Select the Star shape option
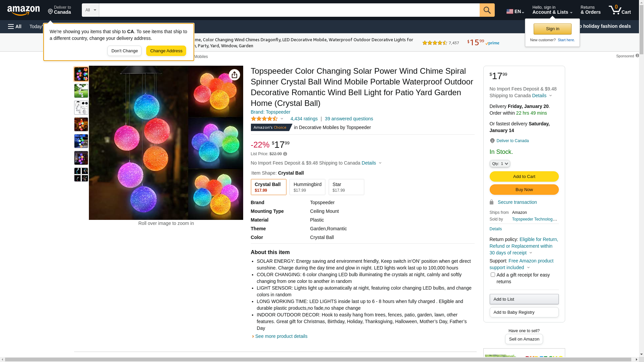Screen dimensions: 644x362 pos(346,187)
